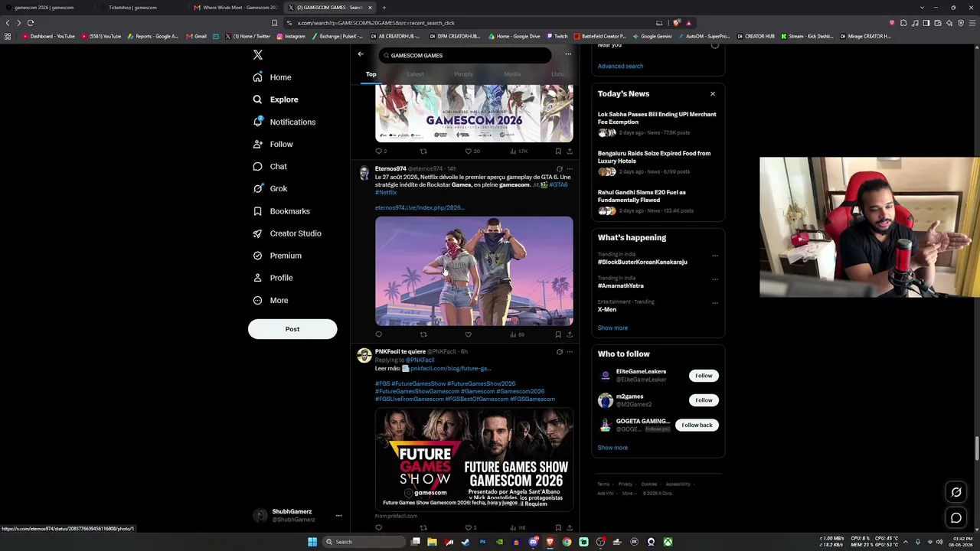Open the browser extensions puzzle icon
Viewport: 980px width, 551px height.
pyautogui.click(x=903, y=23)
